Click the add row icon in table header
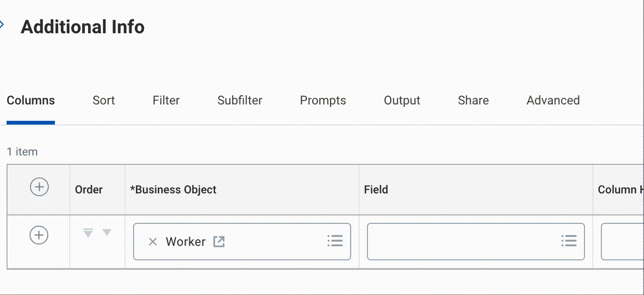 [x=39, y=187]
